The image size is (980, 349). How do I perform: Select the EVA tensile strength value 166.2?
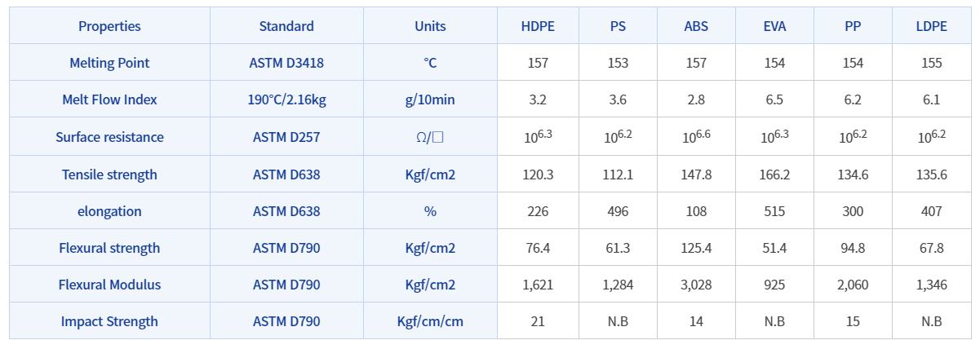click(774, 174)
